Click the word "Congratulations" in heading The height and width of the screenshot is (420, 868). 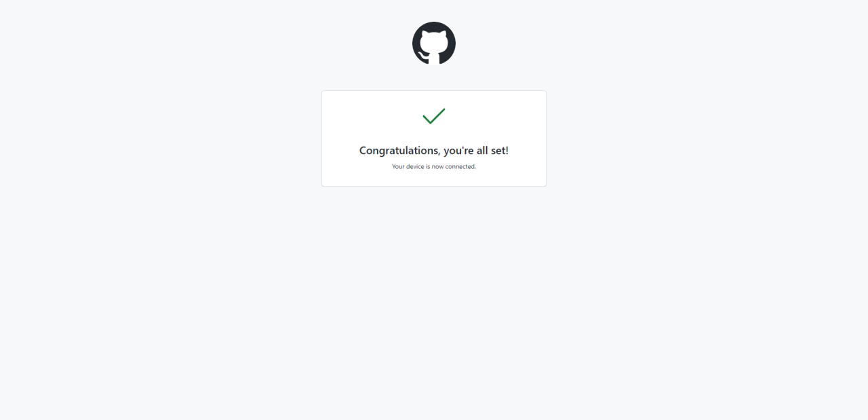click(399, 151)
